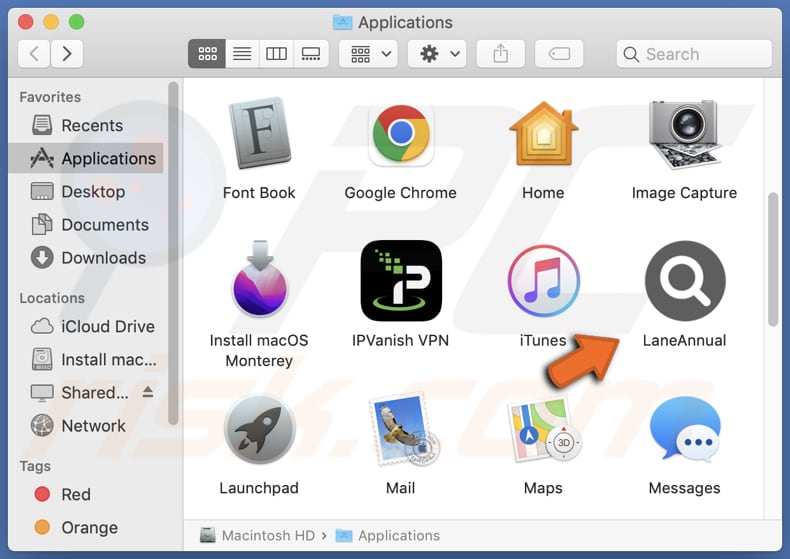790x559 pixels.
Task: Click Macintosh HD in the path bar
Action: pyautogui.click(x=257, y=535)
